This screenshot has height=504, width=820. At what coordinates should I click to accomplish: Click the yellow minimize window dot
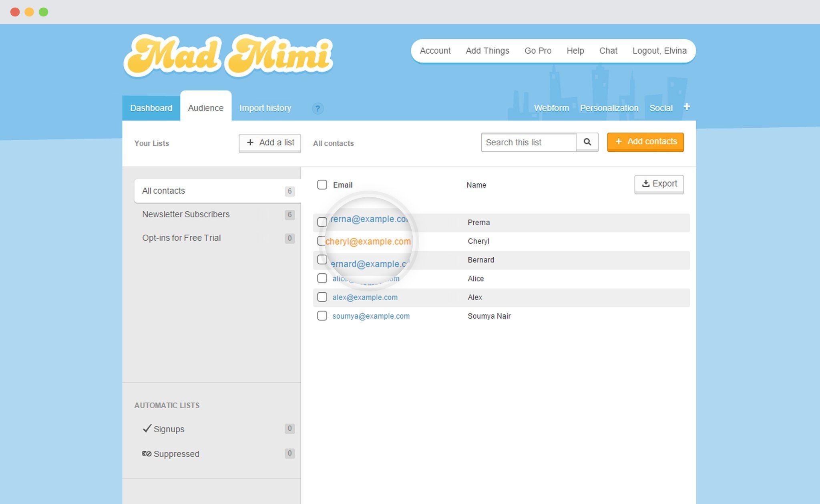[29, 12]
